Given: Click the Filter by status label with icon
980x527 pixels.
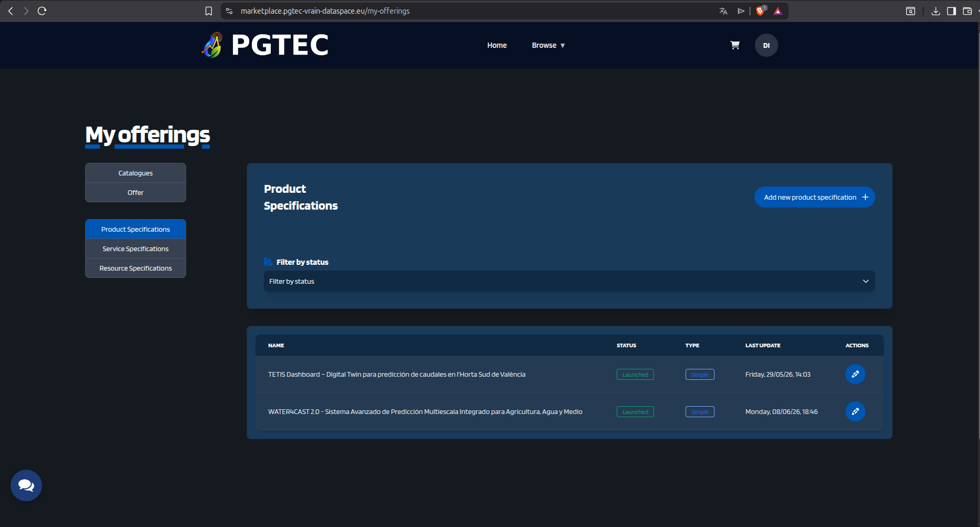Looking at the screenshot, I should tap(296, 262).
